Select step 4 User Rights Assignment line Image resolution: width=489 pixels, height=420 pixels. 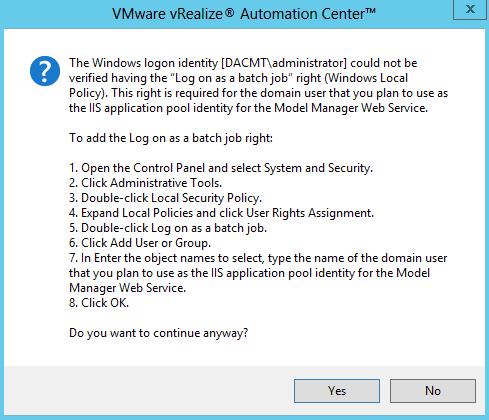click(221, 213)
